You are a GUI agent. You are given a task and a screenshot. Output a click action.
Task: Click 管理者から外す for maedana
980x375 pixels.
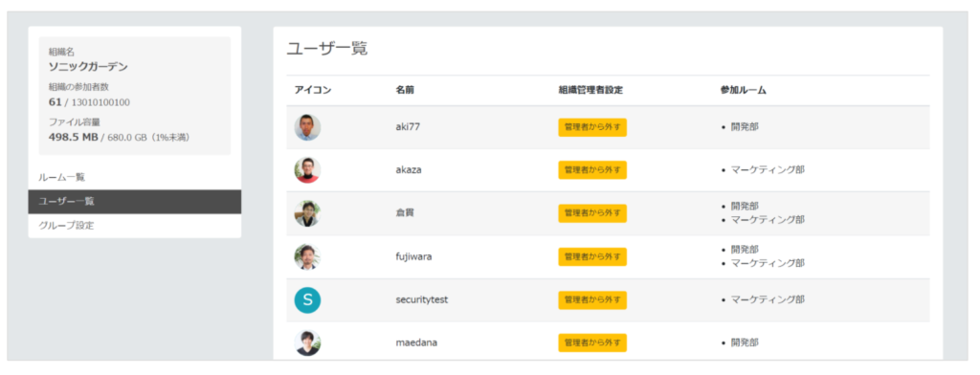coord(592,343)
